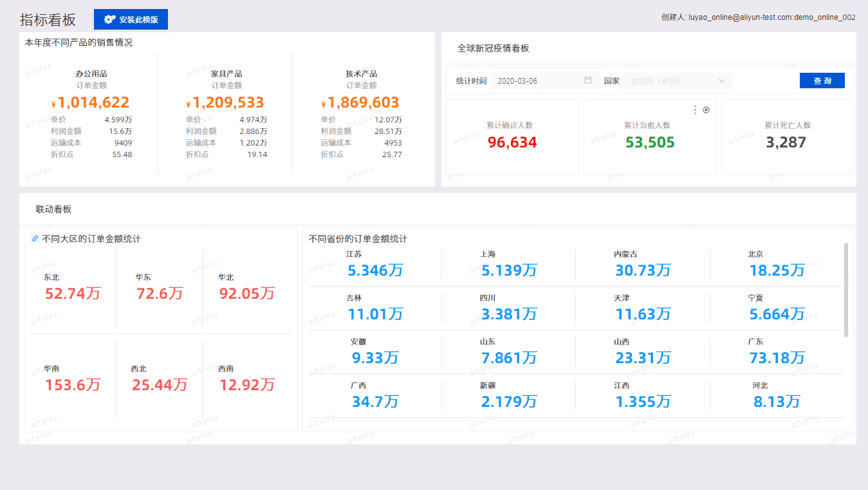The height and width of the screenshot is (490, 868).
Task: Click the 河北 value 8.13万
Action: coord(777,402)
